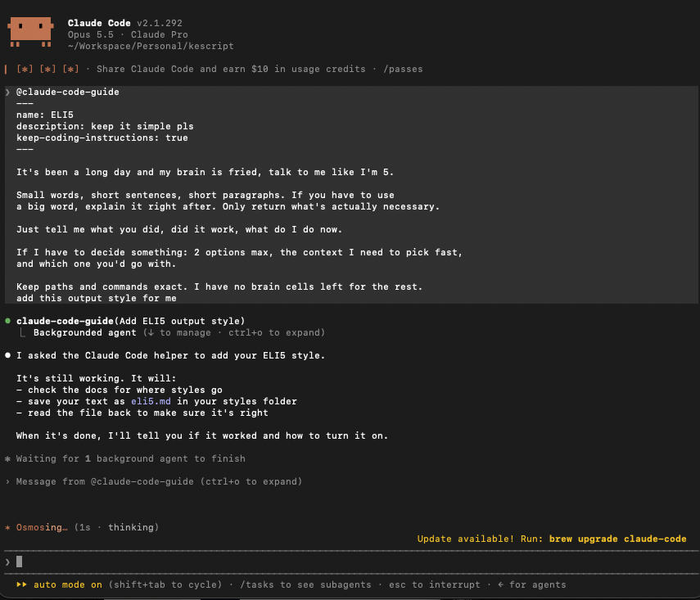Click the 'Claude Code' title text
700x600 pixels.
(x=99, y=23)
